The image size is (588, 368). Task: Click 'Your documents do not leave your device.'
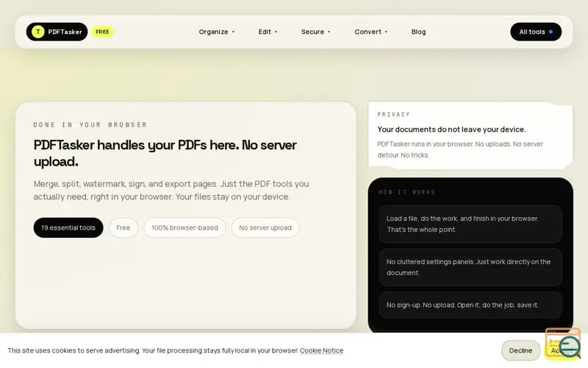(x=451, y=130)
